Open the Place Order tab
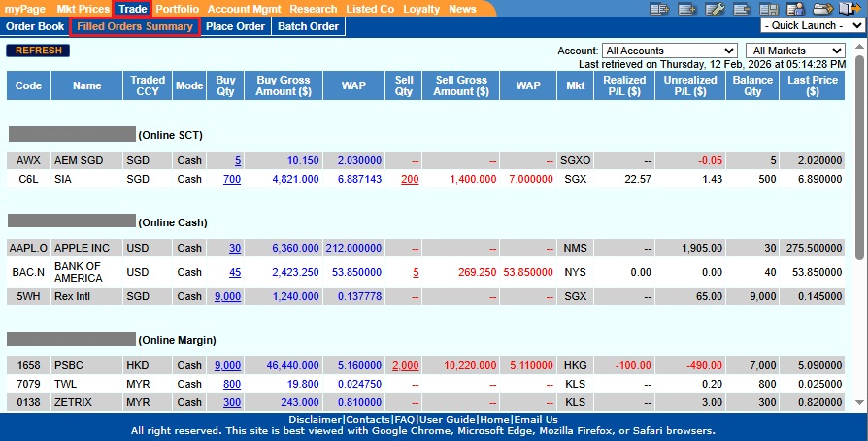This screenshot has height=441, width=868. [235, 26]
